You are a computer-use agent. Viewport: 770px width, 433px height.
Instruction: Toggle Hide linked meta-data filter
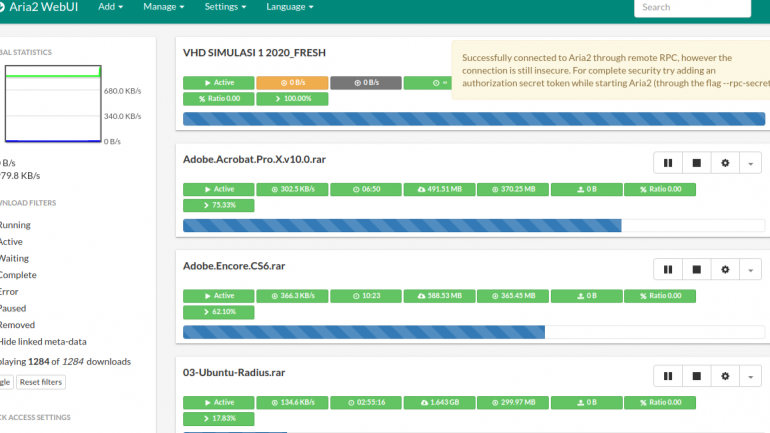coord(43,342)
